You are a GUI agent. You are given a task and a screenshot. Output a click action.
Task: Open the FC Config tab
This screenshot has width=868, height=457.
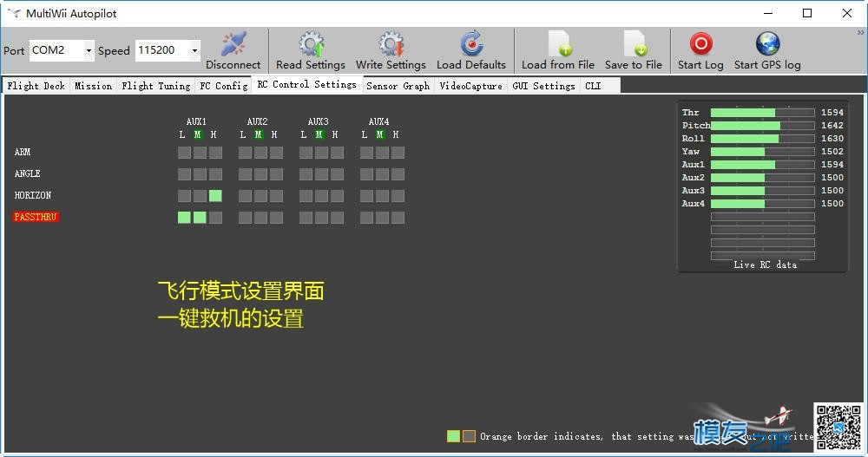(x=224, y=86)
